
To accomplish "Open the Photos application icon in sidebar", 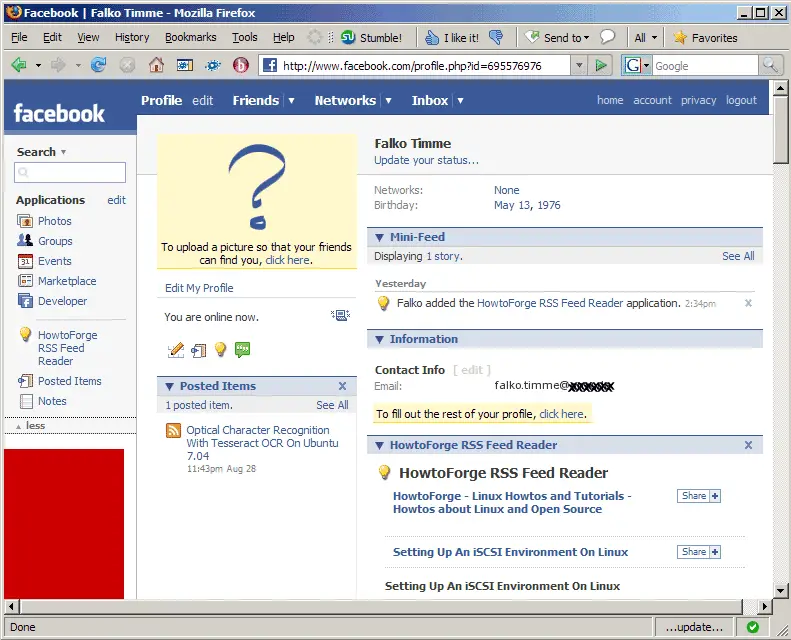I will pos(25,221).
